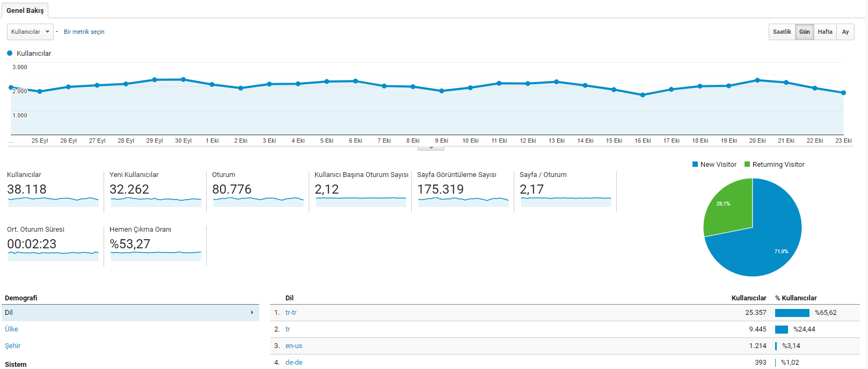
Task: Switch chart to Saatlik view
Action: (x=782, y=32)
